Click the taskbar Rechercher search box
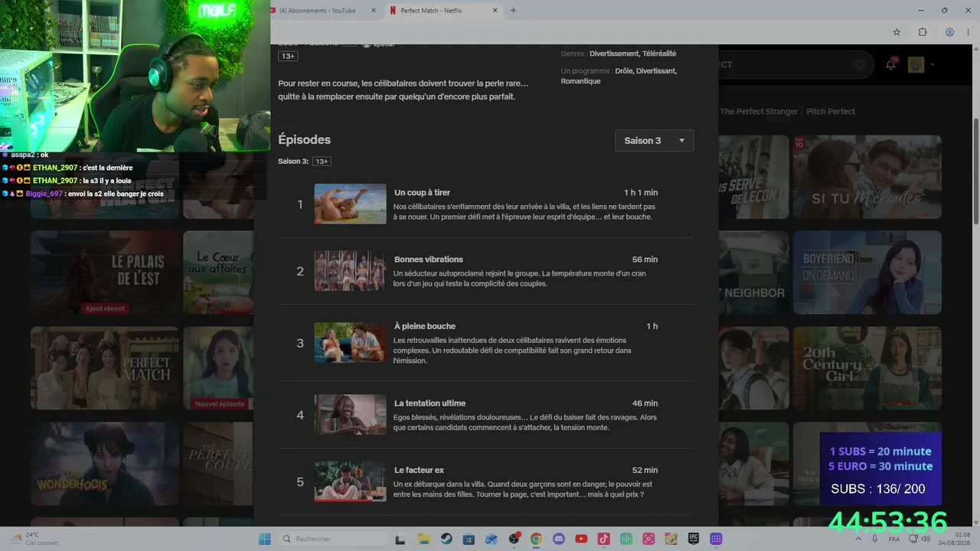The height and width of the screenshot is (551, 980). tap(334, 539)
